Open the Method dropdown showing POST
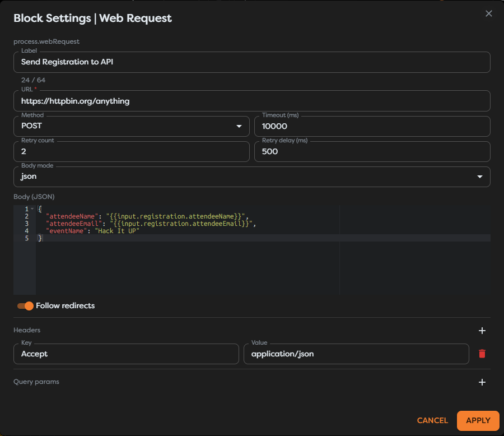The width and height of the screenshot is (504, 436). pos(132,126)
